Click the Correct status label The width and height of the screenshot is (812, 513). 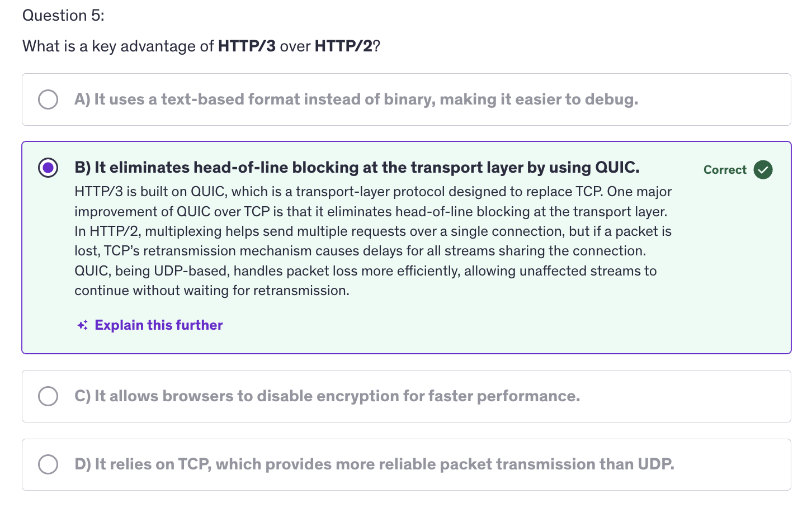point(725,170)
